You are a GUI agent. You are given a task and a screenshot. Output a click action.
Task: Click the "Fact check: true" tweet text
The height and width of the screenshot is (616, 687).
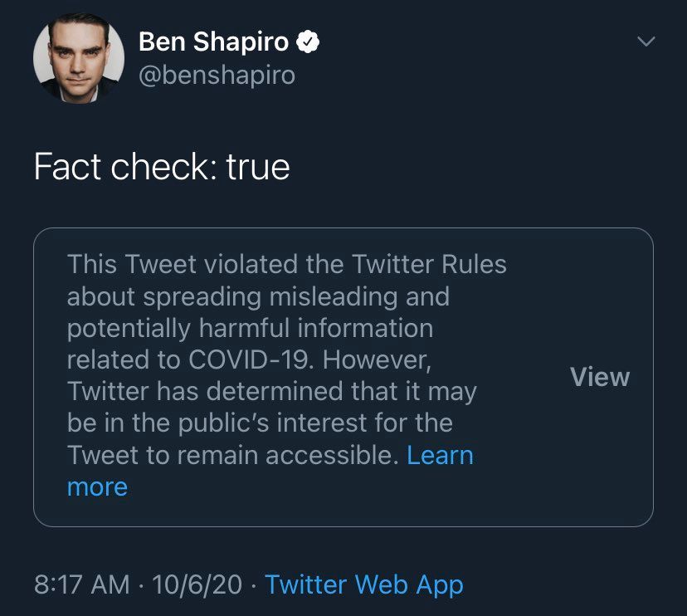(x=162, y=167)
